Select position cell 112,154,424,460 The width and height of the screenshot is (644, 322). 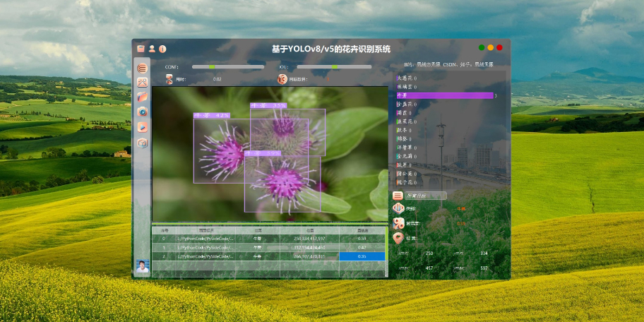pos(310,247)
